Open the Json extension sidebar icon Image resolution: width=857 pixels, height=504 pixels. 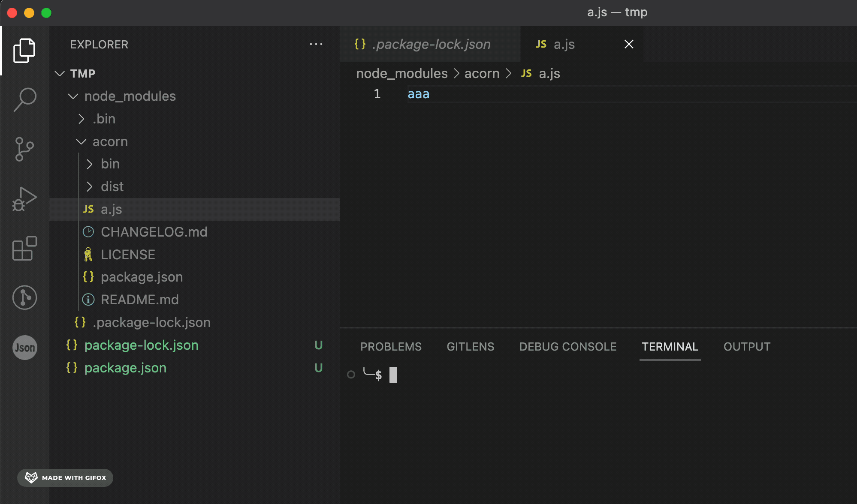24,347
